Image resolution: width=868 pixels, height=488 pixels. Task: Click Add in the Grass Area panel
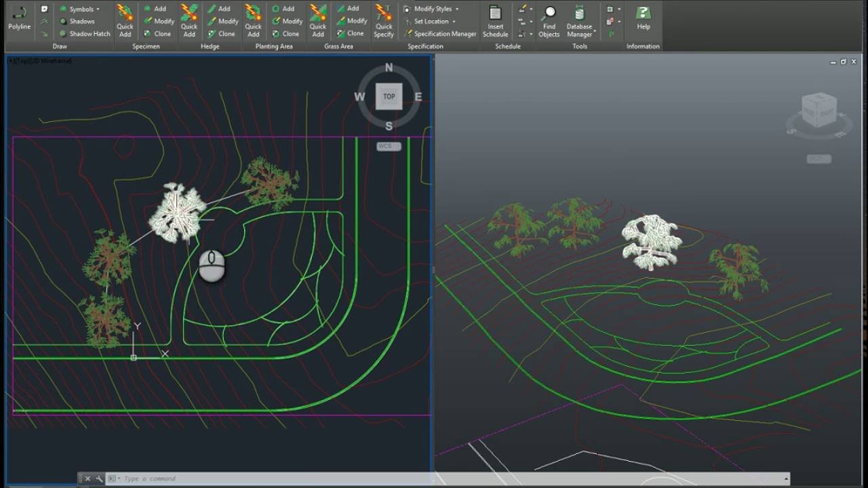point(348,9)
